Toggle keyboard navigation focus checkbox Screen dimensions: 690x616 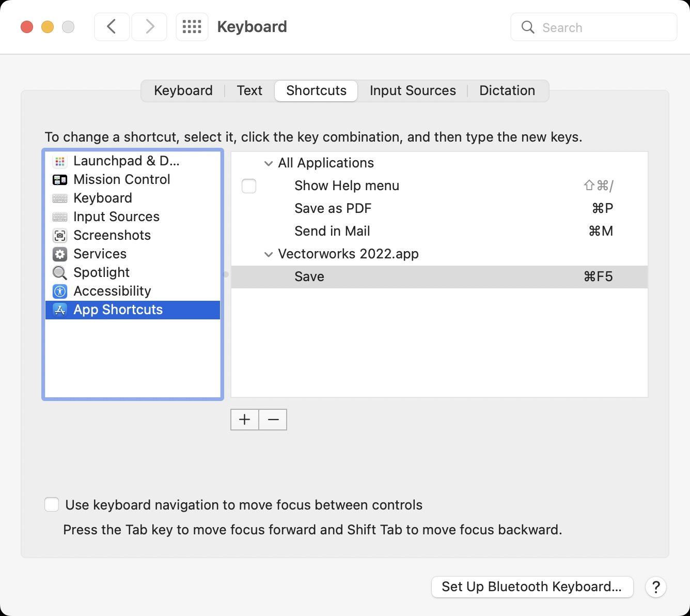[52, 505]
